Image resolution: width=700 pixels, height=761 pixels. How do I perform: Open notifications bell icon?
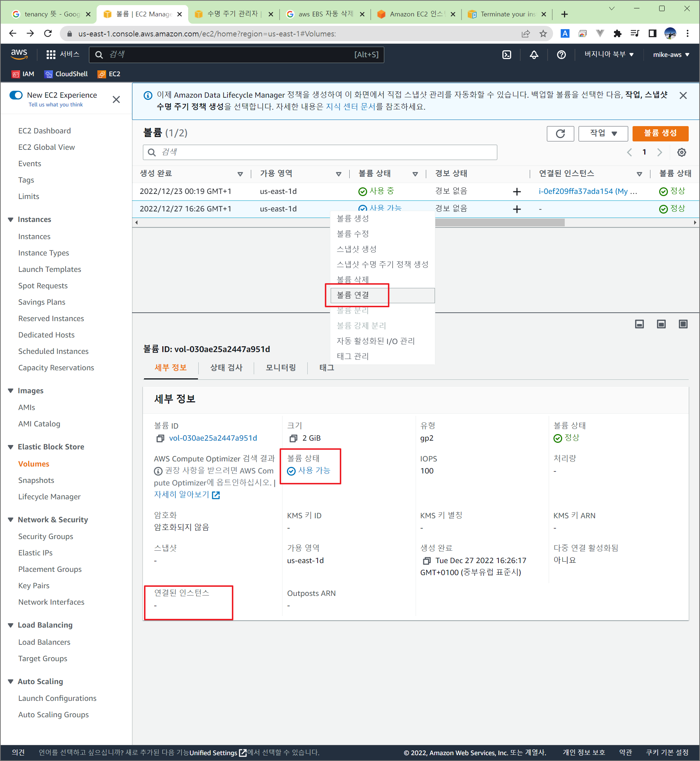[x=534, y=55]
